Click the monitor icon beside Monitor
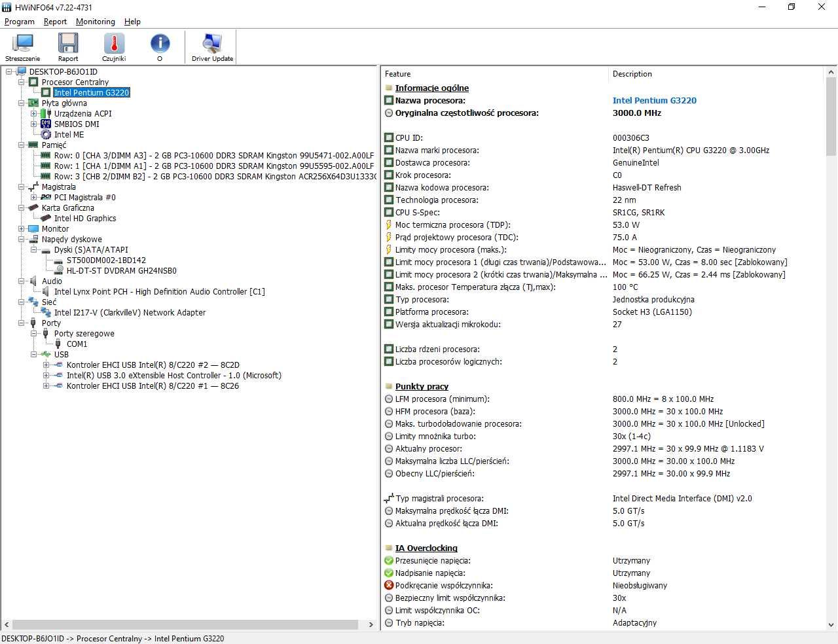Image resolution: width=838 pixels, height=644 pixels. [x=33, y=228]
